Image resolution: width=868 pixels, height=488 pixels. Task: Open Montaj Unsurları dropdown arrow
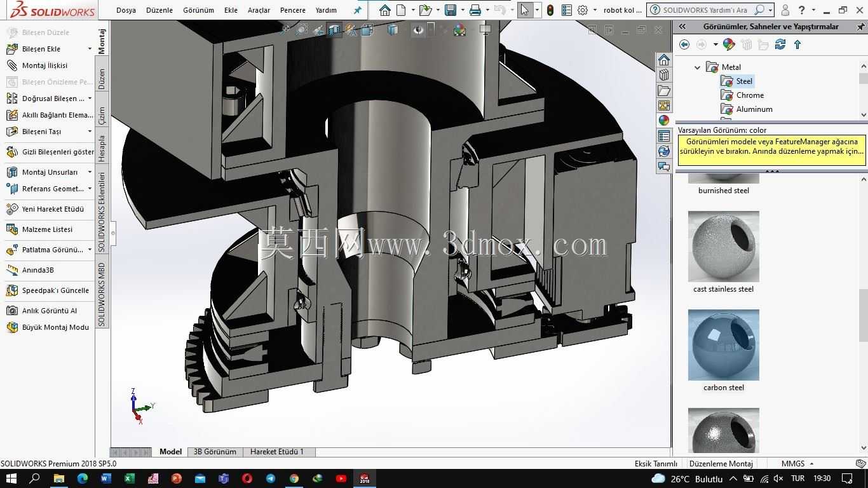(x=90, y=172)
